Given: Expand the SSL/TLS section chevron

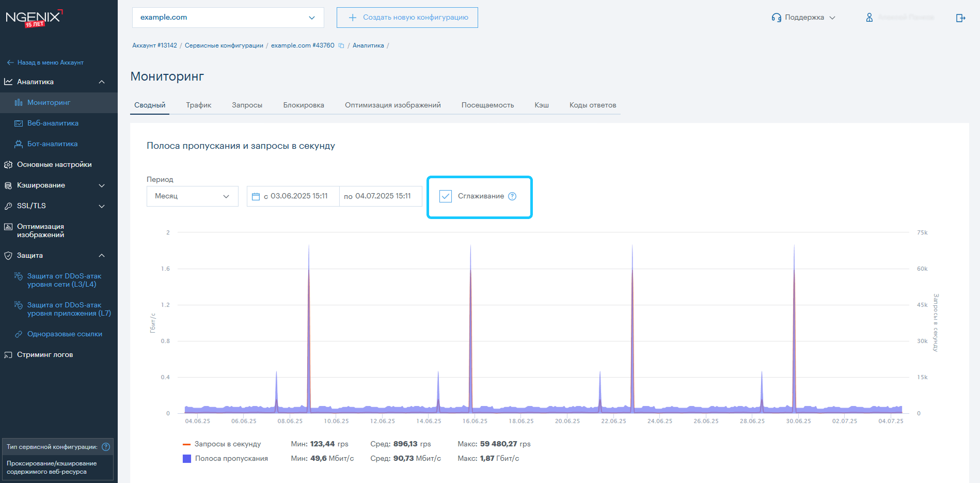Looking at the screenshot, I should (102, 206).
